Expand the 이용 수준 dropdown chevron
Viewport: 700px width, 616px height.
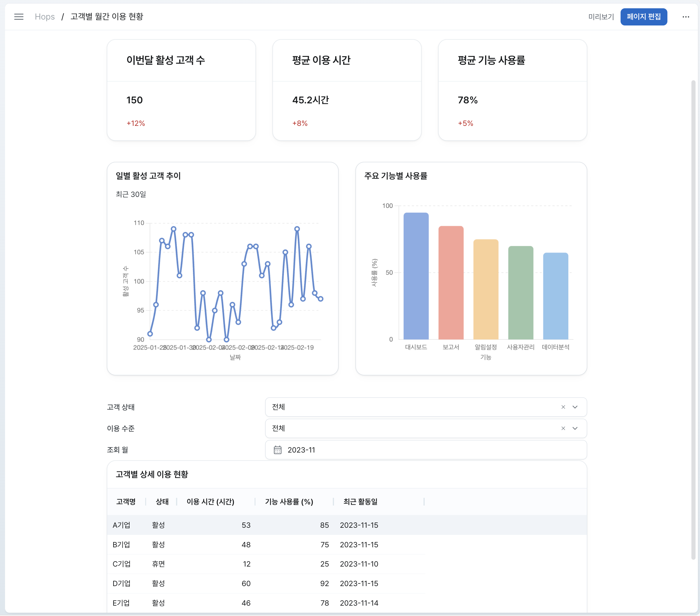(x=575, y=428)
